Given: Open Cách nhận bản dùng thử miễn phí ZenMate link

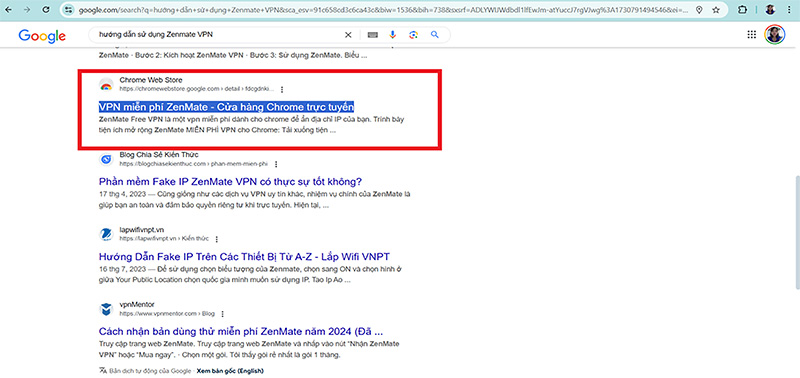Looking at the screenshot, I should (241, 331).
